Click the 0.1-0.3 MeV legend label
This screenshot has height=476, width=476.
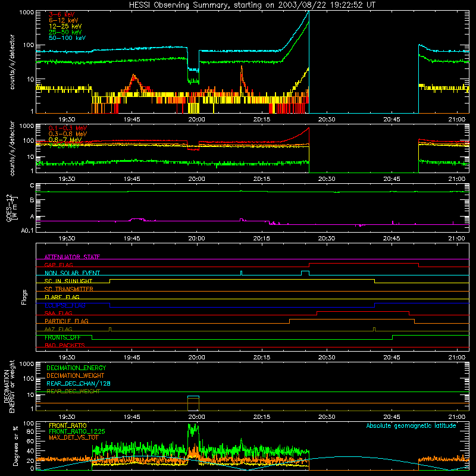pos(68,128)
